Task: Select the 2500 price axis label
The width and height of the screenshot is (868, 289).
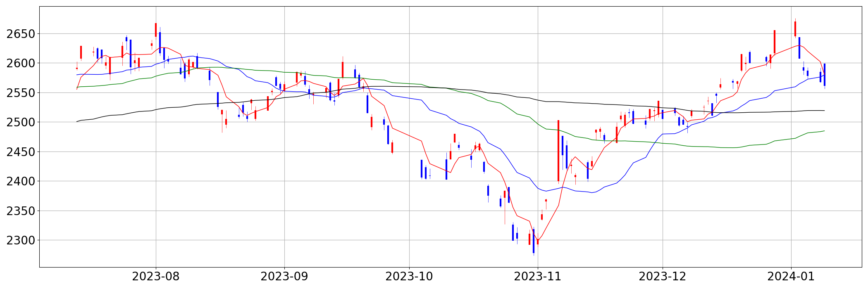Action: [20, 122]
